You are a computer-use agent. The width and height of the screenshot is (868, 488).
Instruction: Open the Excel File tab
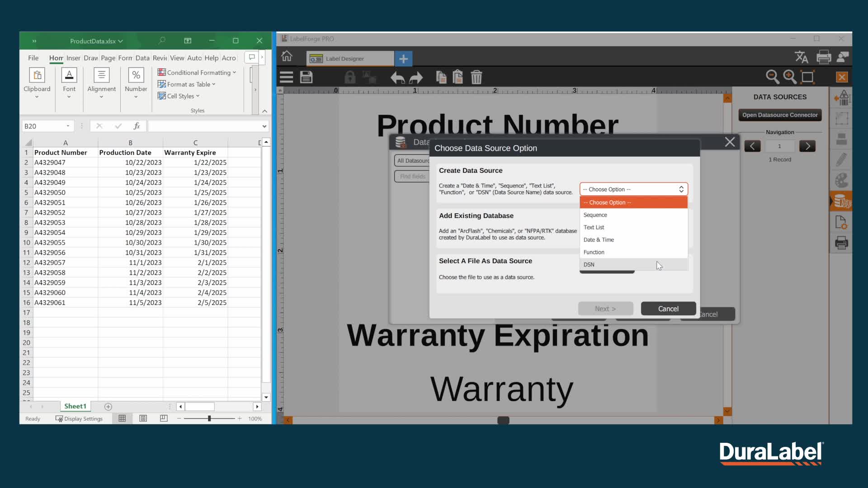tap(33, 58)
